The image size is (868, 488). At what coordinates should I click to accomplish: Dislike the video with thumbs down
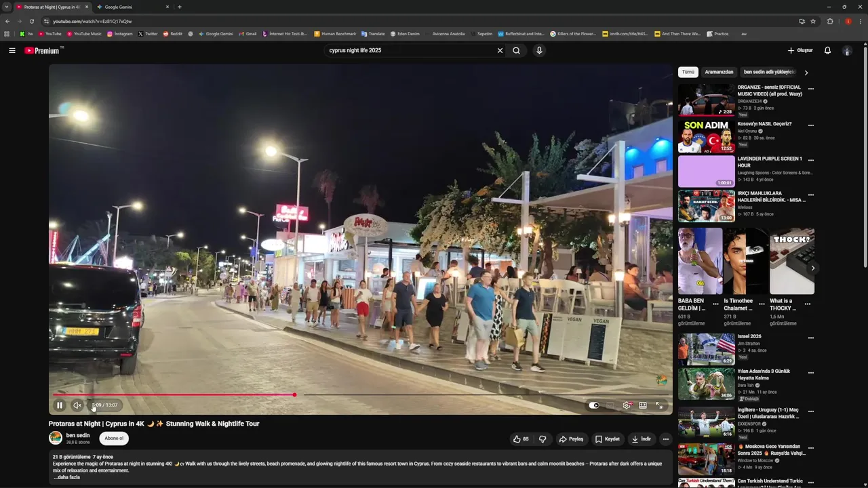[x=542, y=439]
